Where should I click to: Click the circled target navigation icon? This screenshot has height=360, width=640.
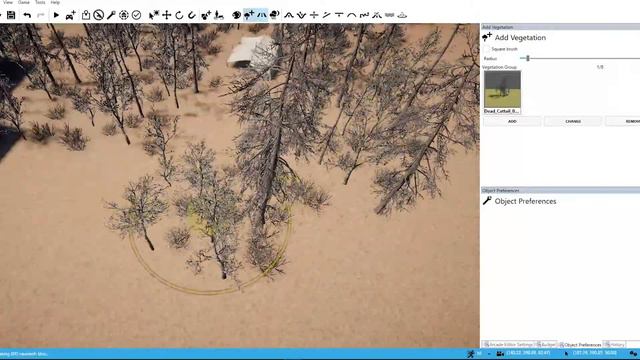[x=124, y=15]
